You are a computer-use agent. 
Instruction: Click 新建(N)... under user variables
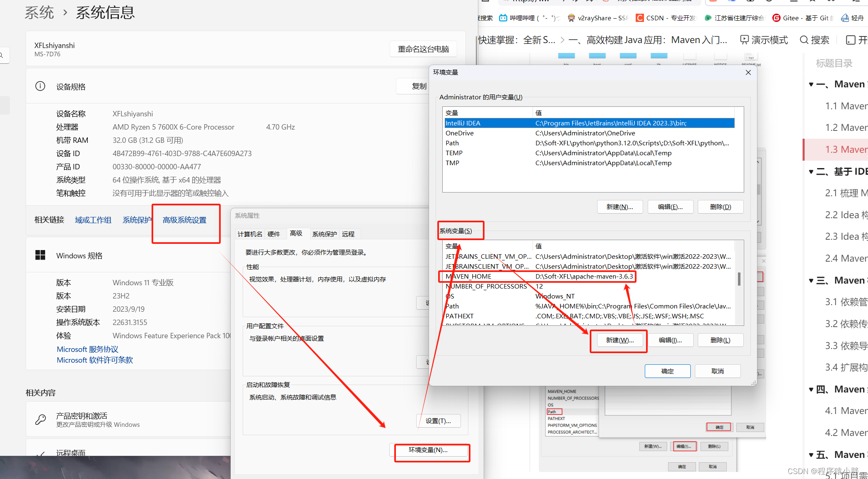620,207
